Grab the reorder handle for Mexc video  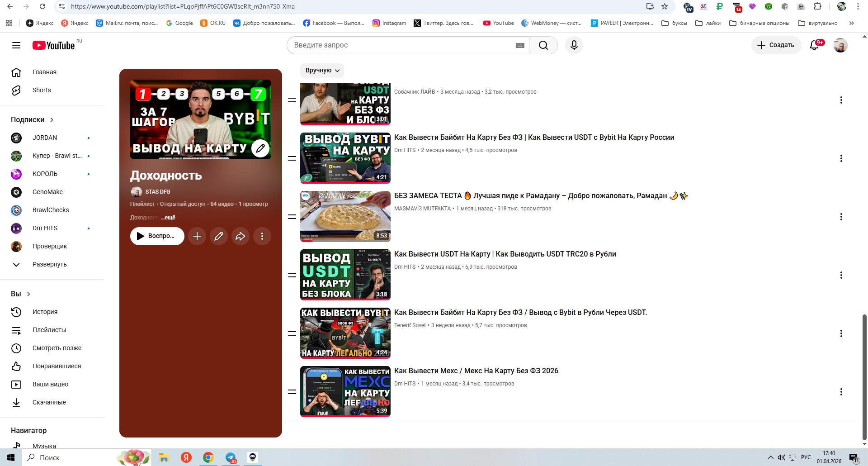point(292,392)
